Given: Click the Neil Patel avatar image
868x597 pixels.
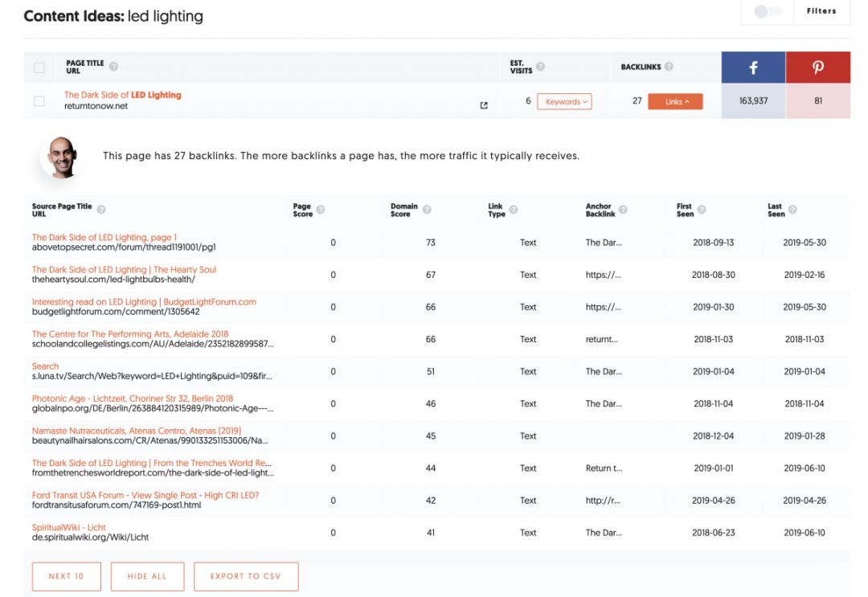Looking at the screenshot, I should [62, 156].
